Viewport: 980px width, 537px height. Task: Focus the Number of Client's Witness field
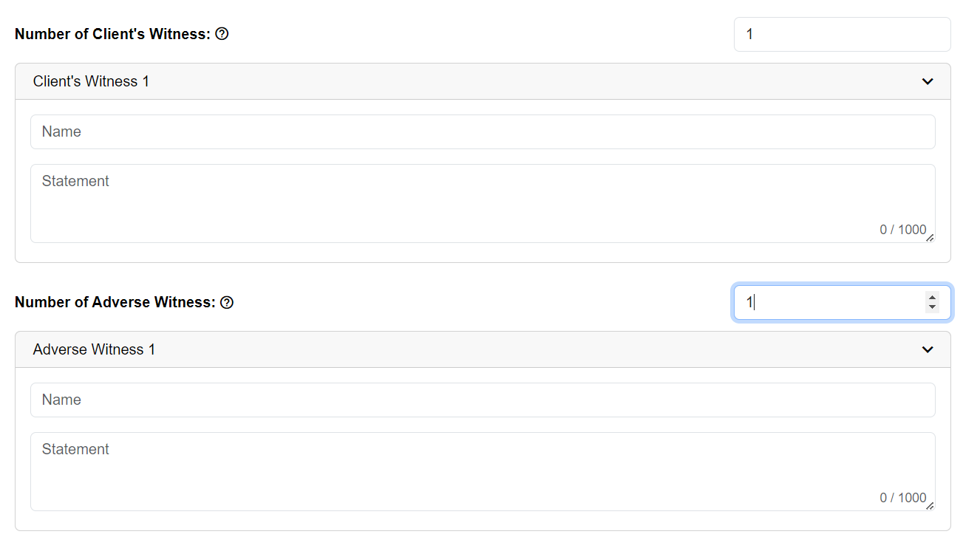842,35
